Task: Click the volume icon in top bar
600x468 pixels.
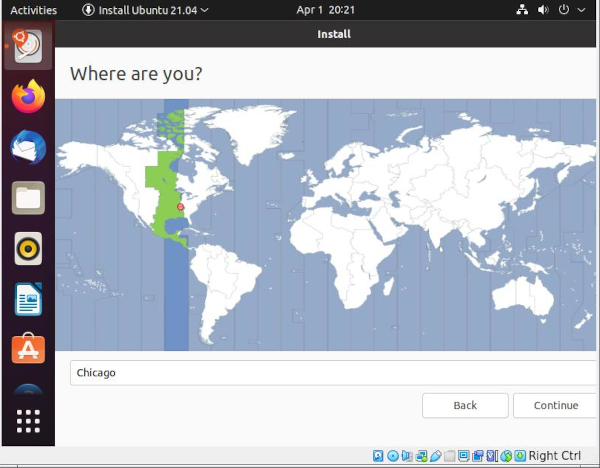Action: tap(544, 10)
